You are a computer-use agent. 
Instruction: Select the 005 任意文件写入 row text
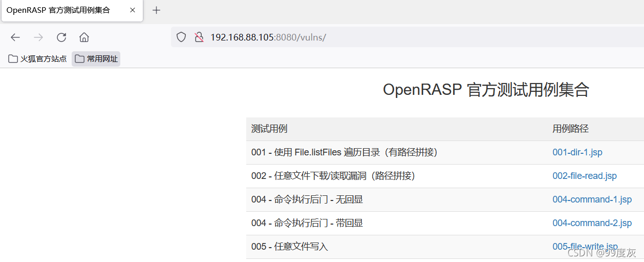tap(290, 247)
